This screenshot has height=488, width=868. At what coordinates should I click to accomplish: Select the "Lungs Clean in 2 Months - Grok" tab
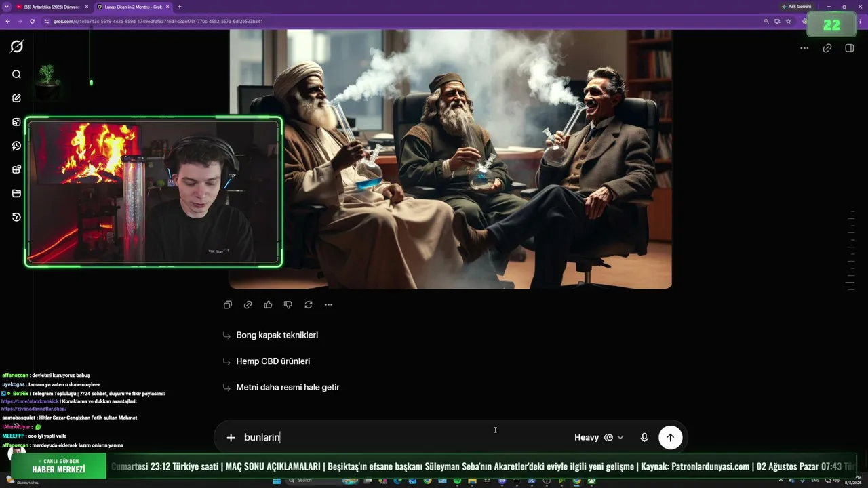(x=132, y=7)
